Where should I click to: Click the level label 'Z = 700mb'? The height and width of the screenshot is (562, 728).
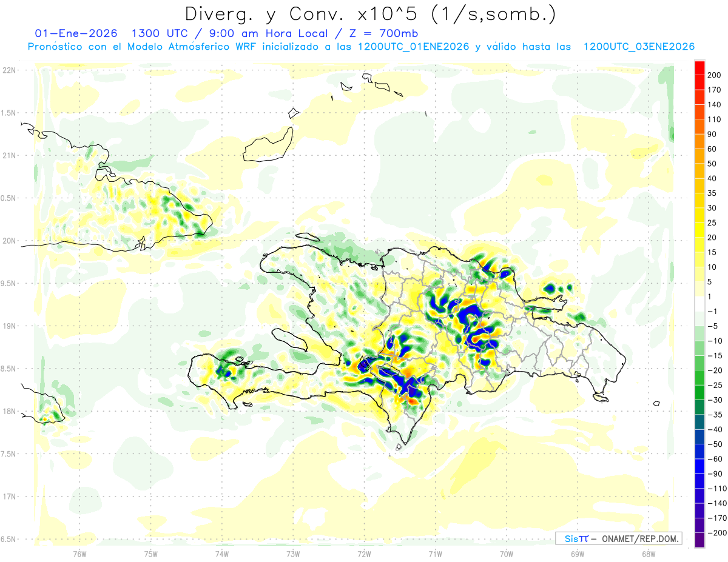[383, 33]
